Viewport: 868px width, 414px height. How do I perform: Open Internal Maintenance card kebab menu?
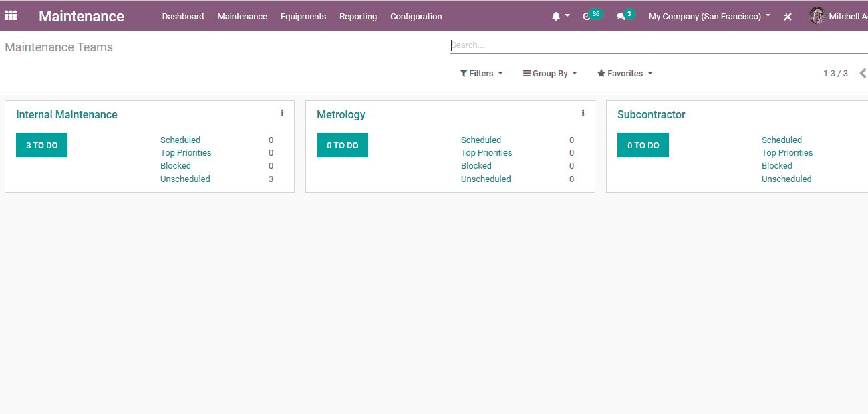coord(282,114)
